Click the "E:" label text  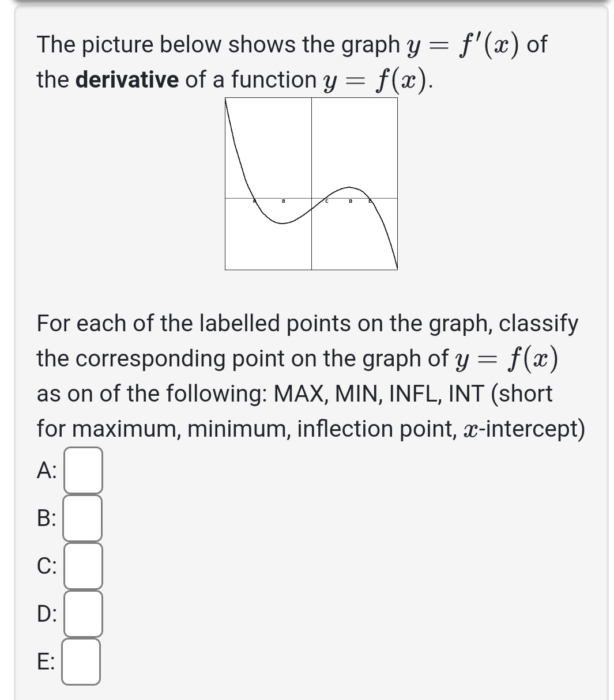[x=46, y=661]
